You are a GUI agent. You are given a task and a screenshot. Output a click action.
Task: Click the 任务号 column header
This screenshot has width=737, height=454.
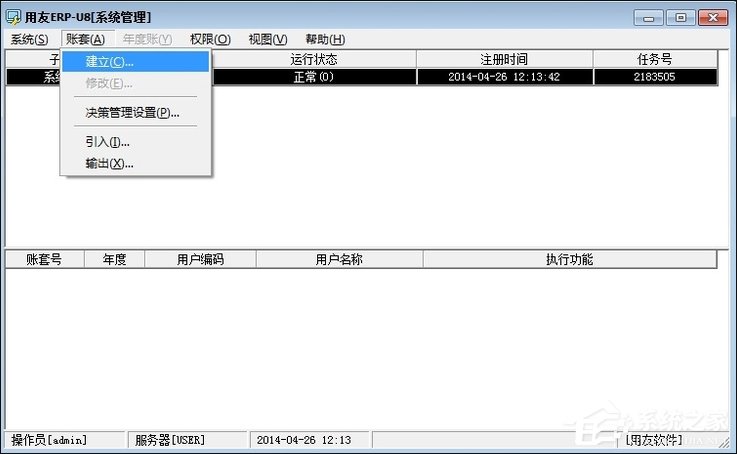click(655, 59)
